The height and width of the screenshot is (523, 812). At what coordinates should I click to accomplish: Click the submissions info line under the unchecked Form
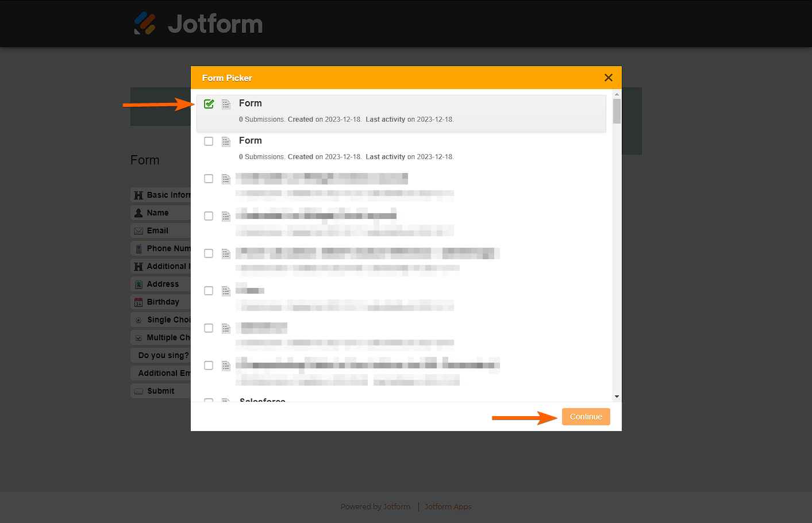[347, 157]
